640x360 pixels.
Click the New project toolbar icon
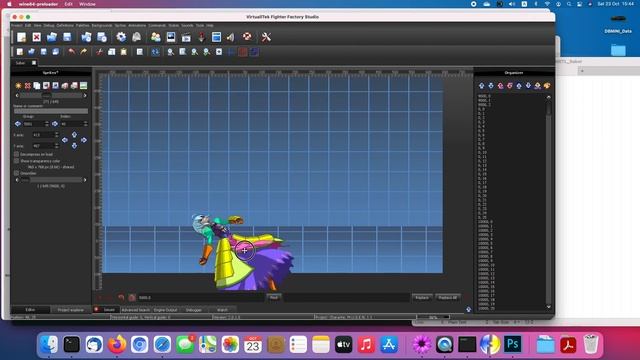(21, 37)
